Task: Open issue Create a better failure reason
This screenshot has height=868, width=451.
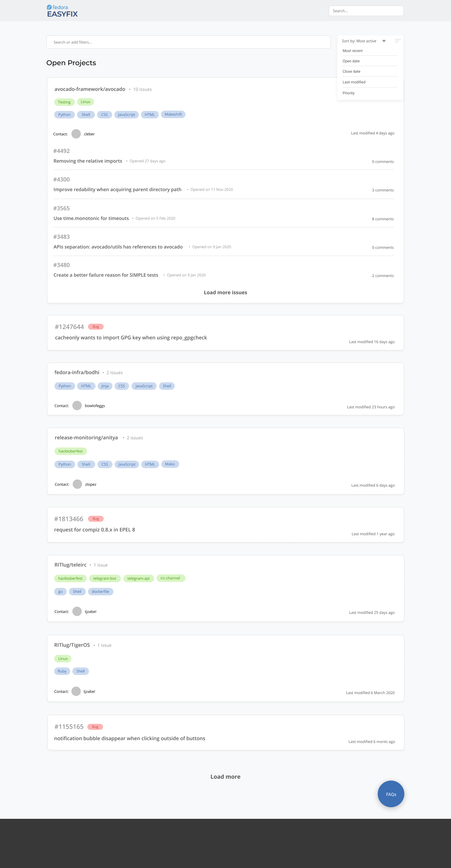Action: [106, 275]
